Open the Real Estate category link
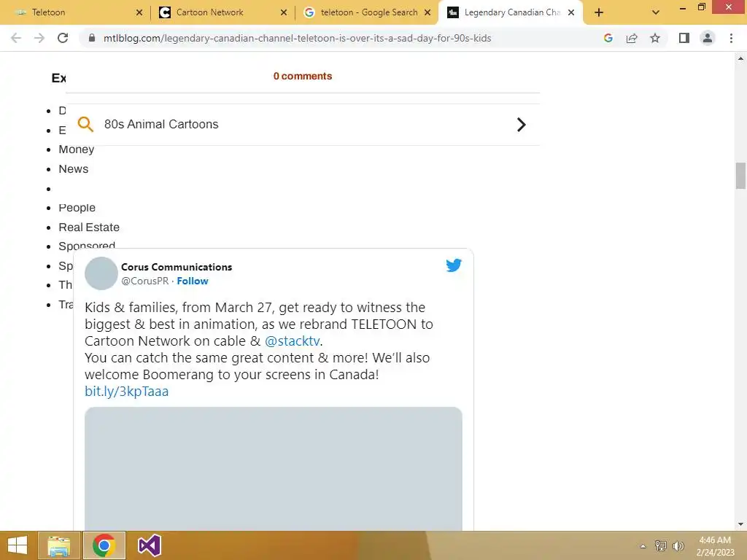 pyautogui.click(x=88, y=227)
